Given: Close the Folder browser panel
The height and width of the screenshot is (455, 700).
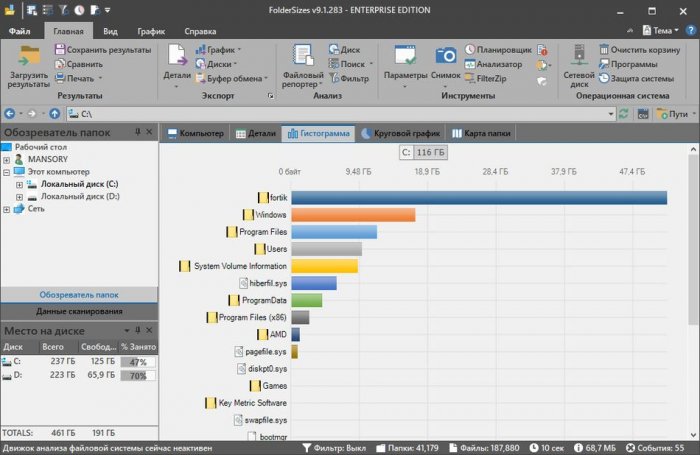Looking at the screenshot, I should (x=149, y=132).
